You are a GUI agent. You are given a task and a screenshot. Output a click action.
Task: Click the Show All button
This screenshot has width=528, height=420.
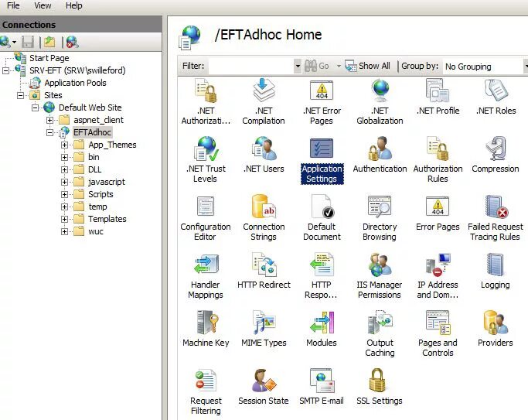coord(368,66)
